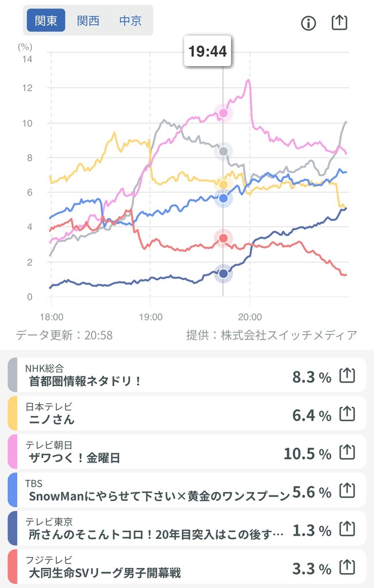Switch region to 中京

pos(130,20)
